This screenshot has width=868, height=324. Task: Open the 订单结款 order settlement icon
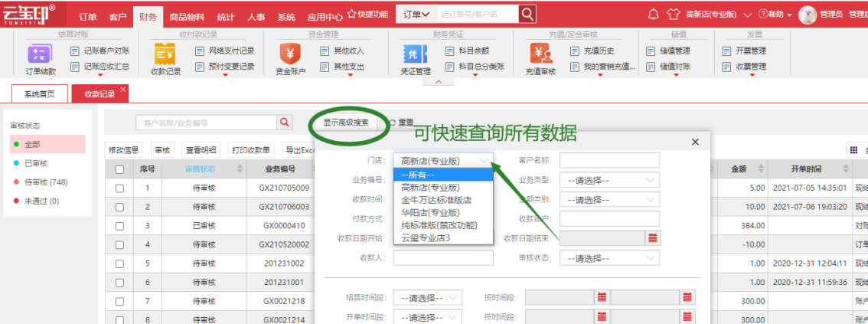click(41, 55)
